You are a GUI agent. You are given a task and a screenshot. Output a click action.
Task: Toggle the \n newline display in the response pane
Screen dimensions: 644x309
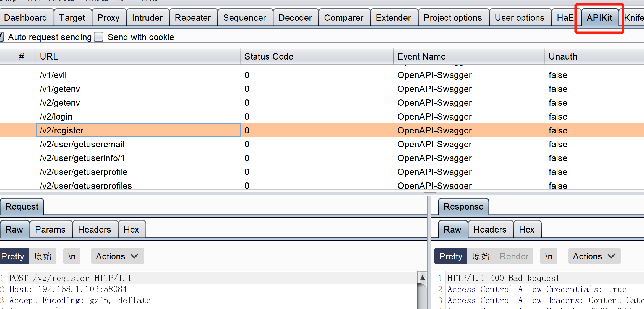tap(549, 256)
